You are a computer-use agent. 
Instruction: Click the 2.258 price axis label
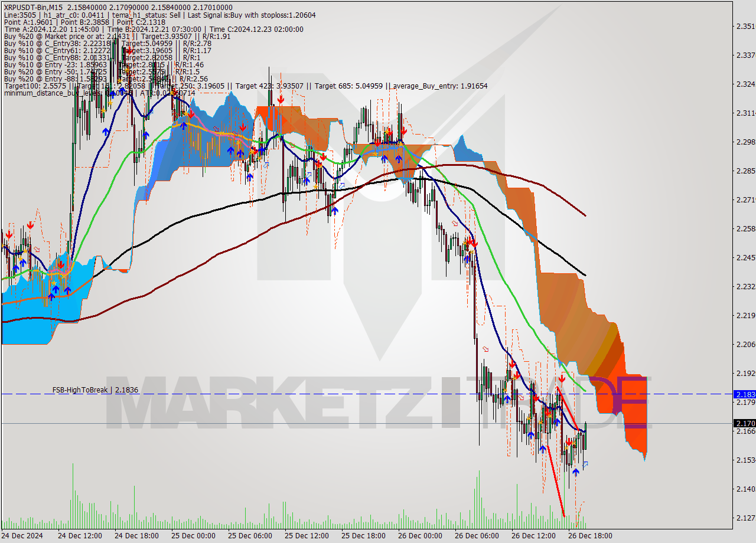(x=745, y=228)
